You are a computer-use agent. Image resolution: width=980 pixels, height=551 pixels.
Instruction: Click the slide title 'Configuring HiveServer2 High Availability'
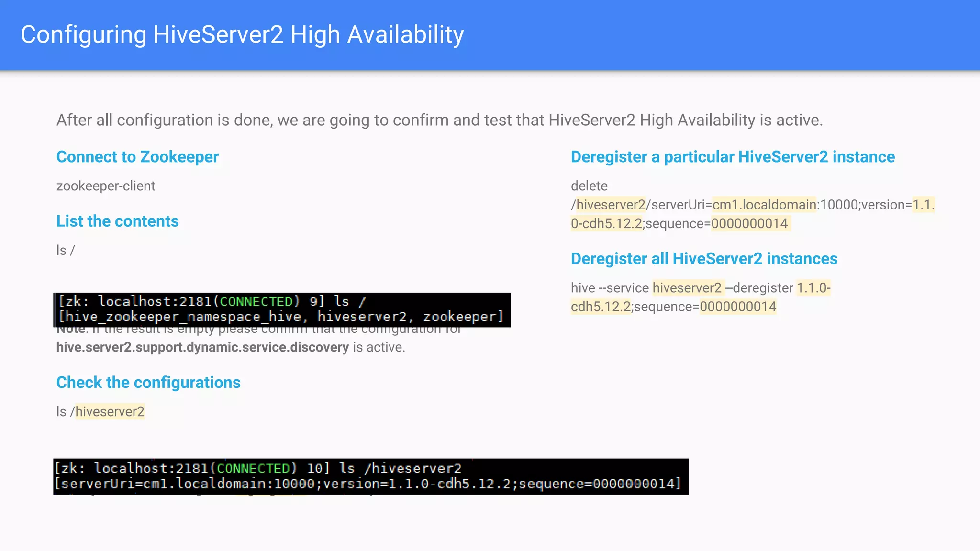(242, 35)
